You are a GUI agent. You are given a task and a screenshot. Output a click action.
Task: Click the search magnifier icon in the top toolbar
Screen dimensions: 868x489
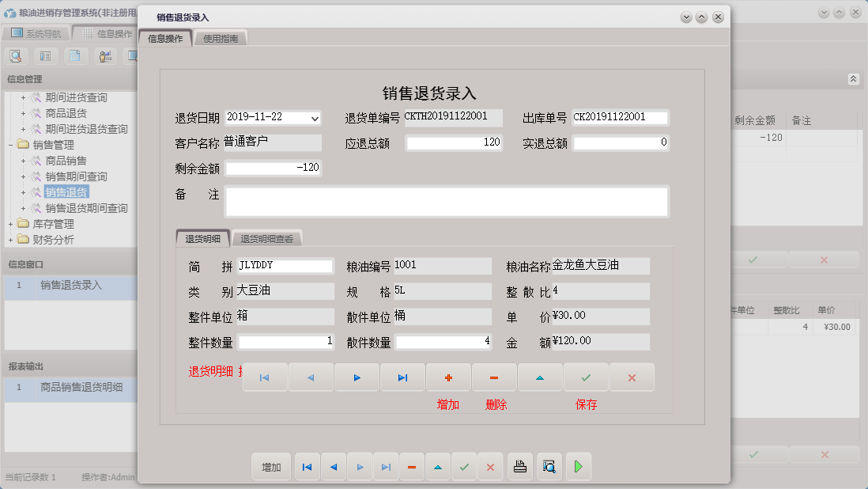16,56
